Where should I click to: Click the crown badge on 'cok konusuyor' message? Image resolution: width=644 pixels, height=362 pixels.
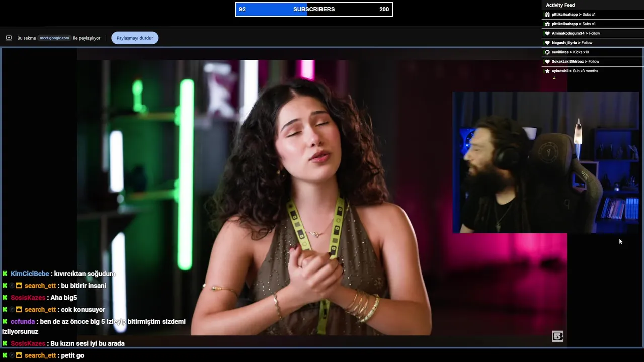(19, 310)
